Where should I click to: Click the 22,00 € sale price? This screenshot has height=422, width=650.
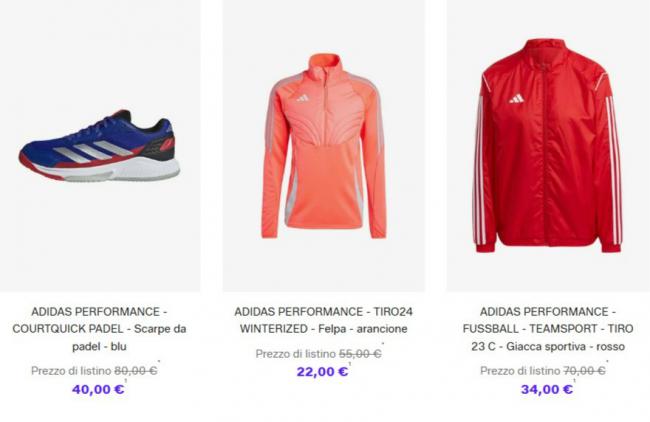pyautogui.click(x=323, y=372)
